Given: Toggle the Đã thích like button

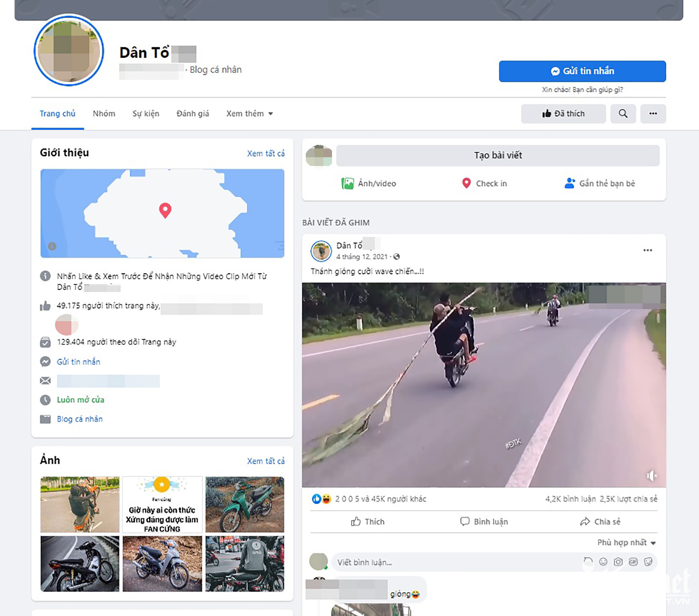Looking at the screenshot, I should tap(563, 114).
